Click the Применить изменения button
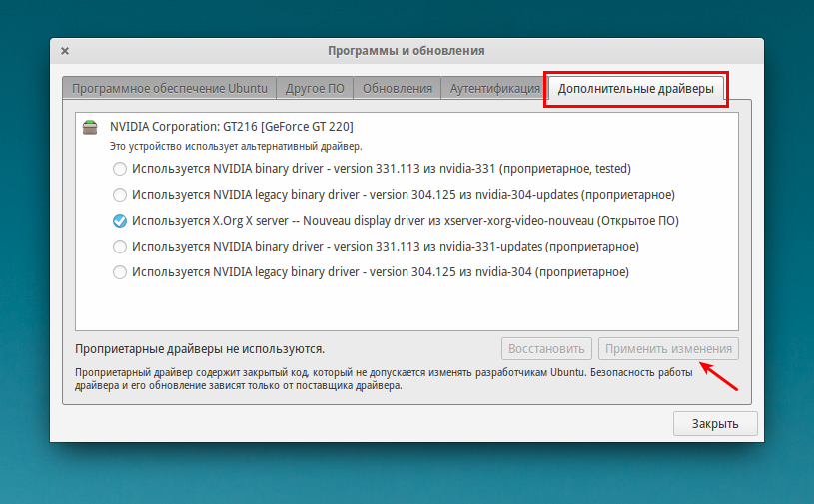The image size is (814, 504). tap(668, 349)
